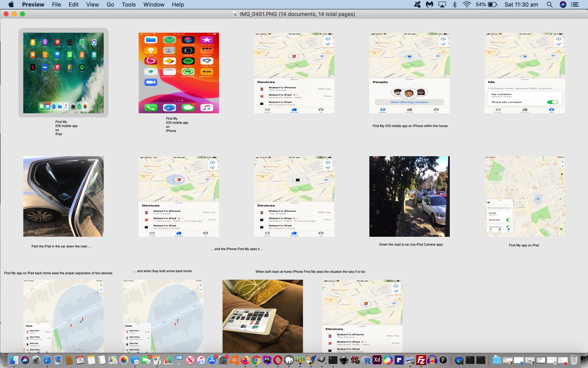Open iTunes music icon in Dock
Screen dimensions: 588x368
coord(201,360)
